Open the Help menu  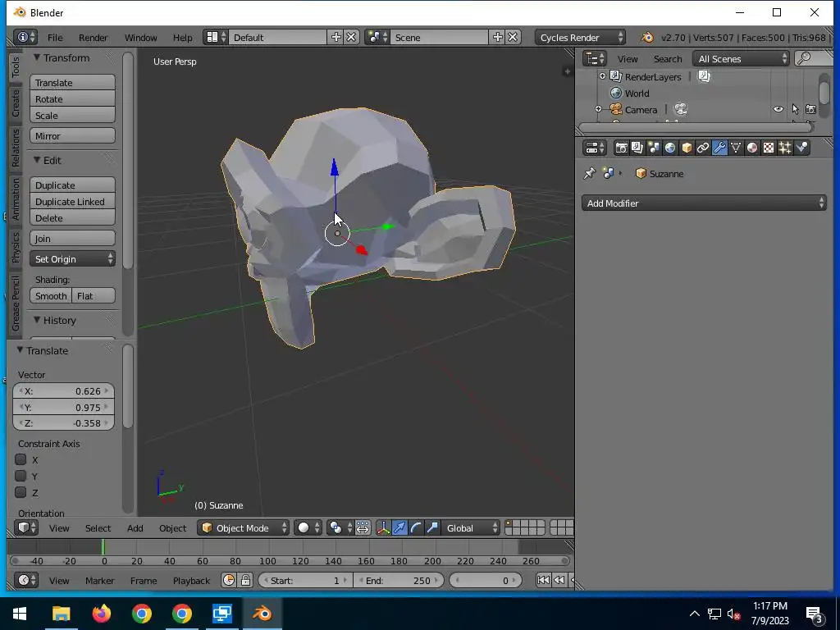point(182,38)
